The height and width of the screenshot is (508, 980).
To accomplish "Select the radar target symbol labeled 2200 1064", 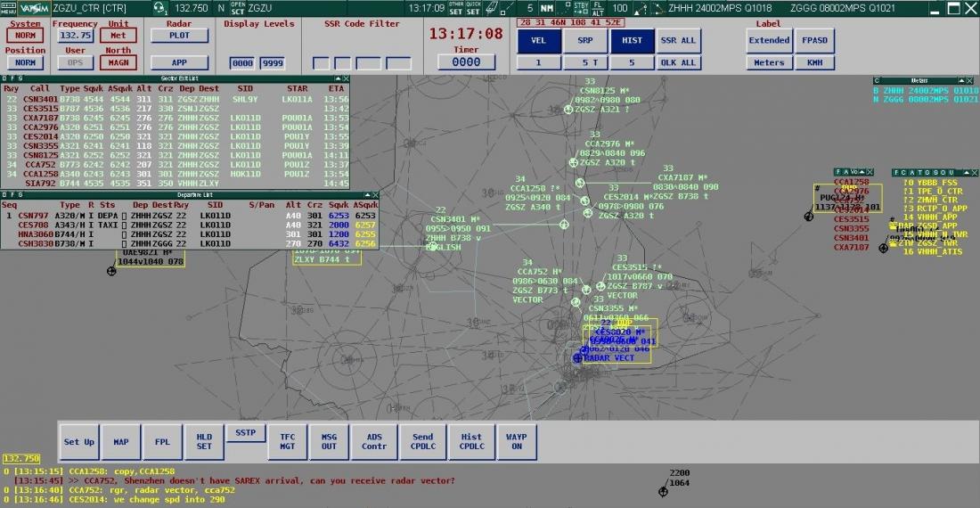I will [663, 492].
